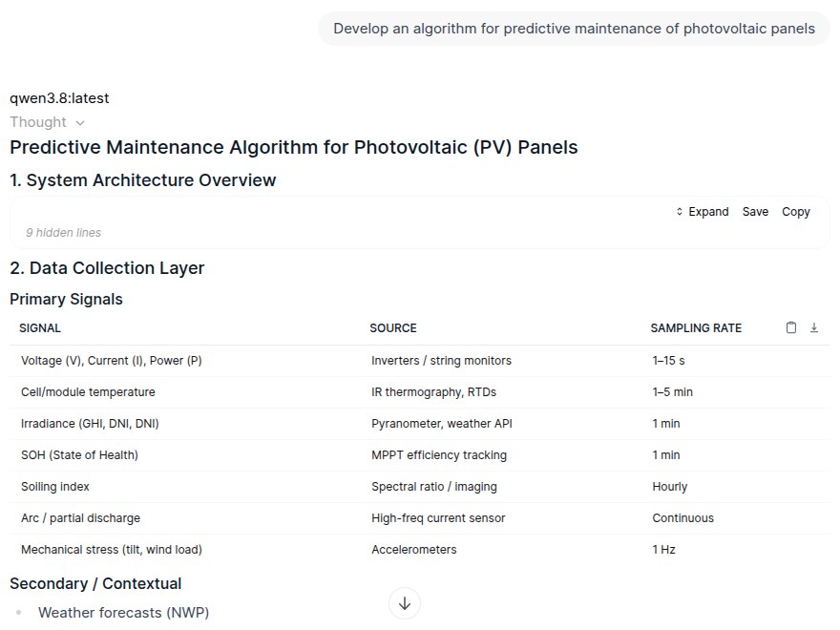The image size is (840, 630).
Task: Click the Arc / partial discharge cell
Action: [x=80, y=518]
